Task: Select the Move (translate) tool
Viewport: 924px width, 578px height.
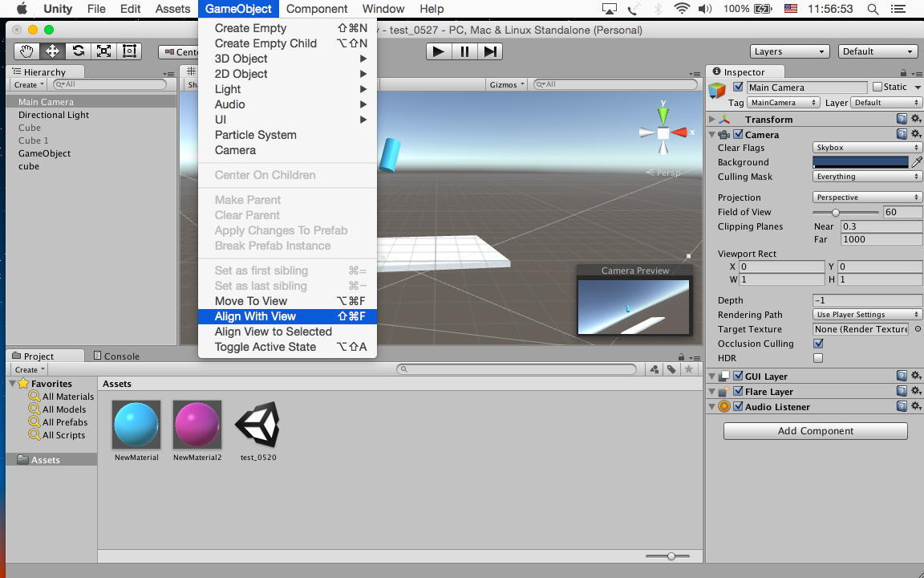Action: pyautogui.click(x=52, y=51)
